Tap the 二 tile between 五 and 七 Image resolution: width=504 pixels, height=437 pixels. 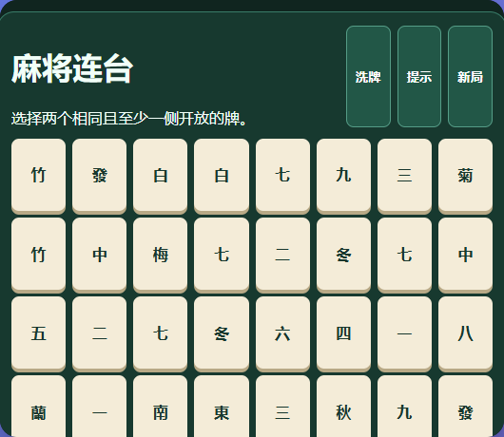(99, 334)
